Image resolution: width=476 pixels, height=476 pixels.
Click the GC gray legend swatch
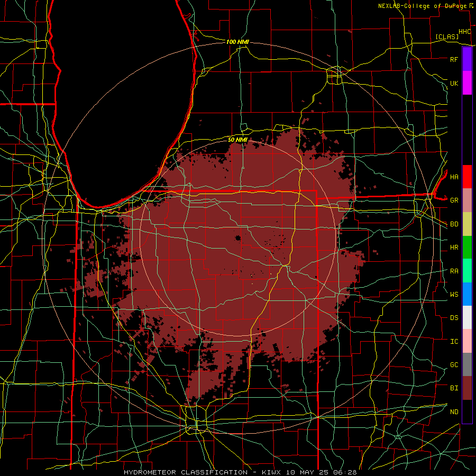[x=467, y=364]
